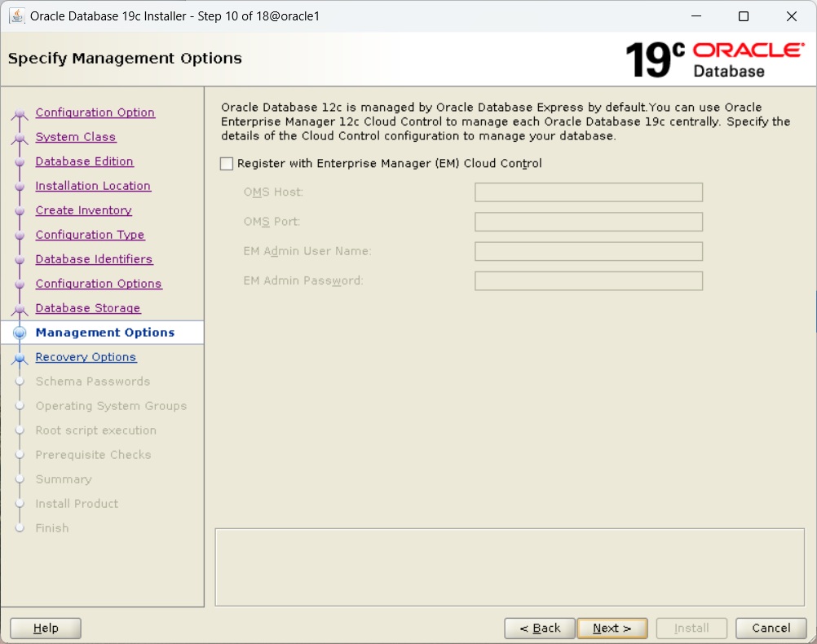Open Help for the installer
The image size is (817, 644).
46,629
